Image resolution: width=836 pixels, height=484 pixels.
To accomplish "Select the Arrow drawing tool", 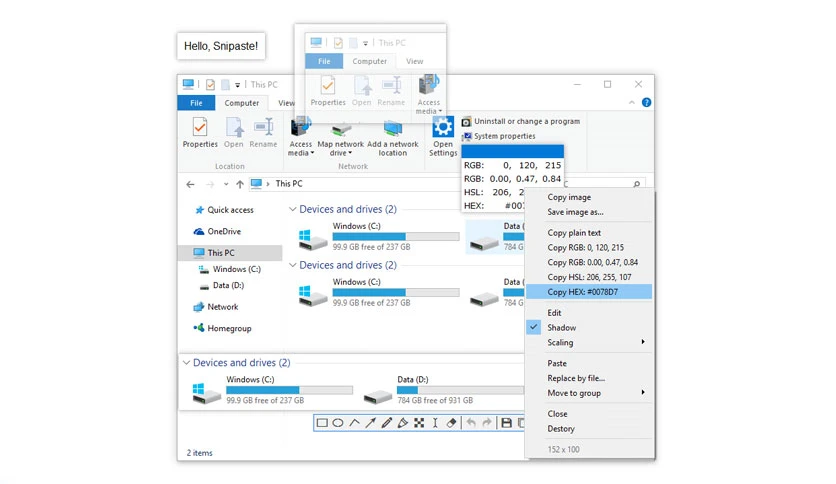I will point(371,423).
